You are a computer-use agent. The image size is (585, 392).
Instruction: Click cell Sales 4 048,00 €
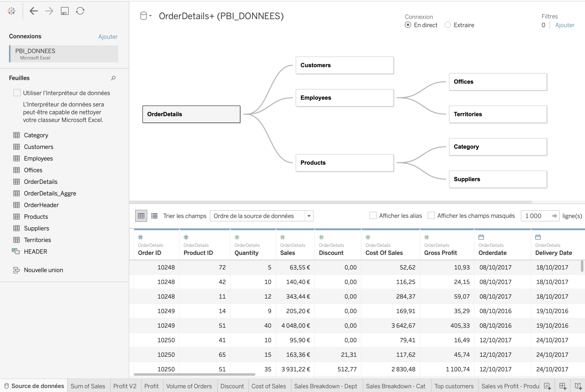(x=295, y=326)
